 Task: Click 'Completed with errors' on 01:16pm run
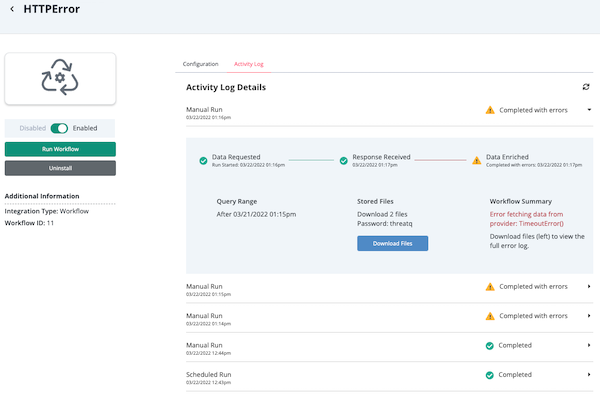[533, 110]
